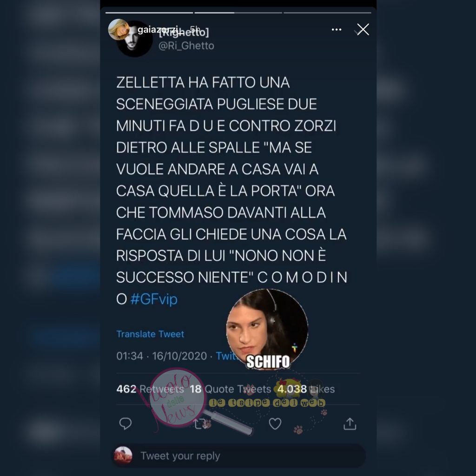This screenshot has height=476, width=476.
Task: Tap the small avatar beside the reply field
Action: [x=123, y=455]
